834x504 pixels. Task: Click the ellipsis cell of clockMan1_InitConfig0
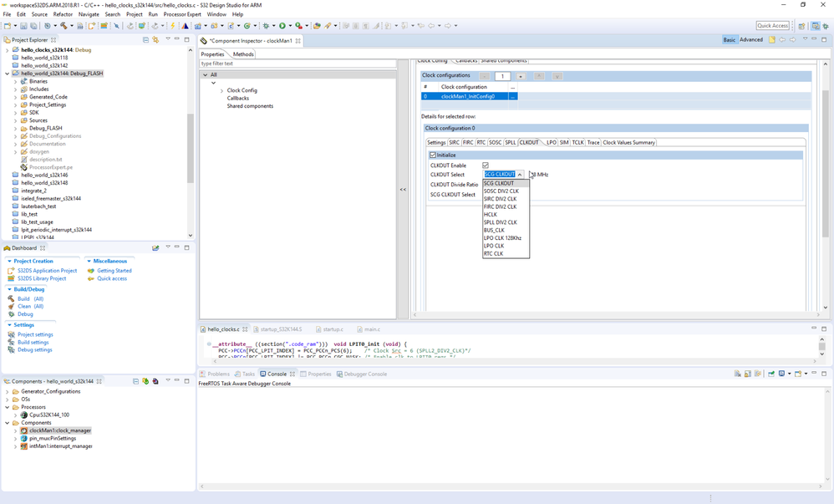[513, 96]
